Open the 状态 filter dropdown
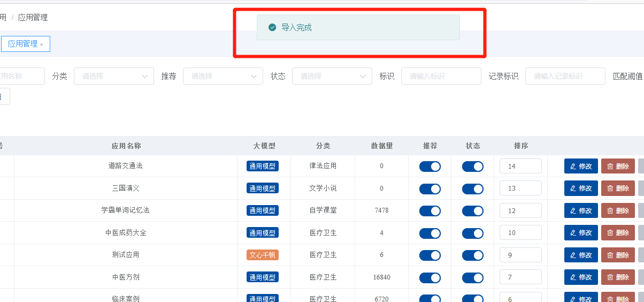Viewport: 644px width, 302px height. pyautogui.click(x=332, y=76)
